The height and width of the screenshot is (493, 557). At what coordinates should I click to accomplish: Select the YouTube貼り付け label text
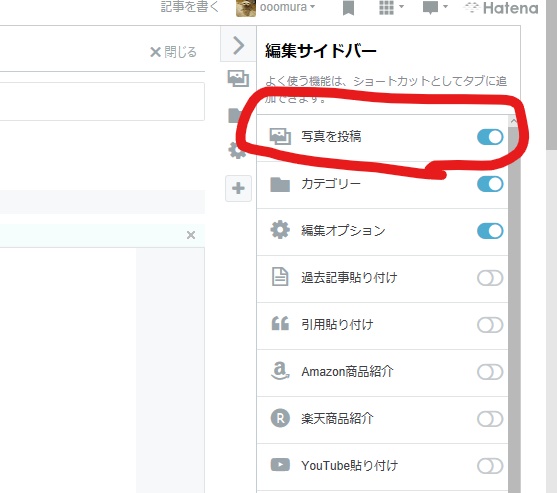350,466
